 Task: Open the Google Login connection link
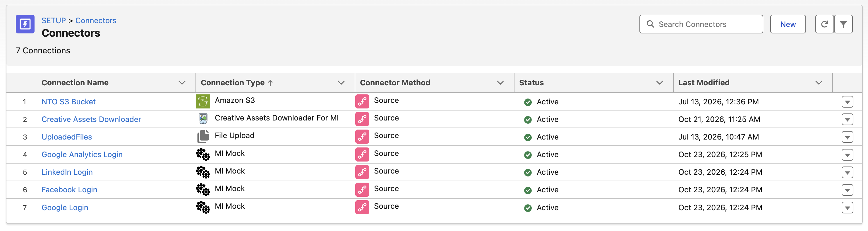click(x=65, y=207)
